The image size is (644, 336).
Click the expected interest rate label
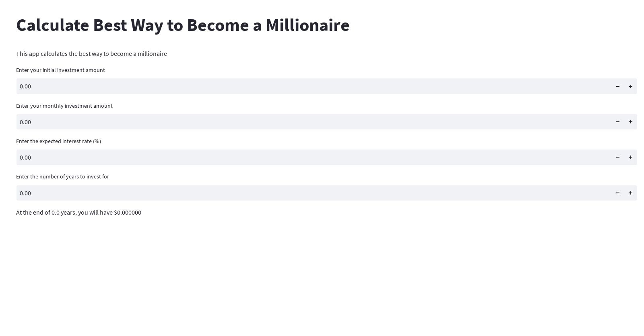pos(58,141)
